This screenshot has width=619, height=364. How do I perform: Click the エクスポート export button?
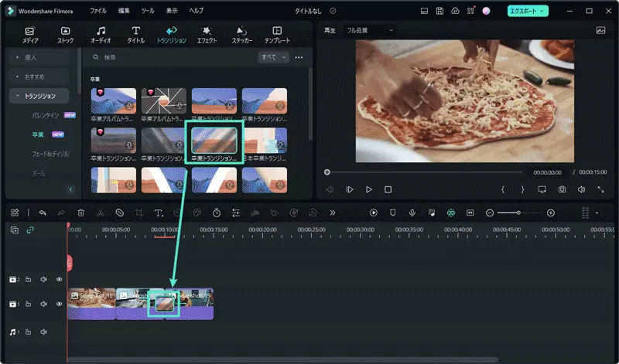click(x=528, y=11)
